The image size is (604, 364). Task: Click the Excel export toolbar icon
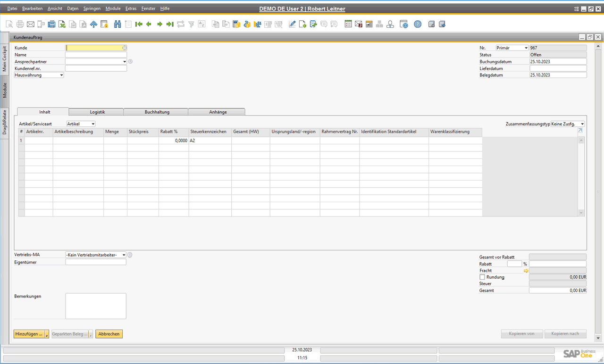[x=62, y=24]
